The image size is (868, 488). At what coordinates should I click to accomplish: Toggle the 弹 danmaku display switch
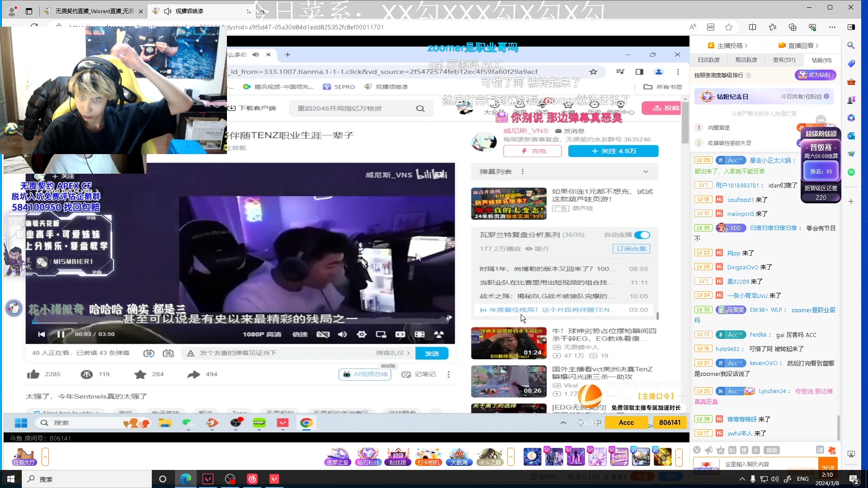(149, 353)
